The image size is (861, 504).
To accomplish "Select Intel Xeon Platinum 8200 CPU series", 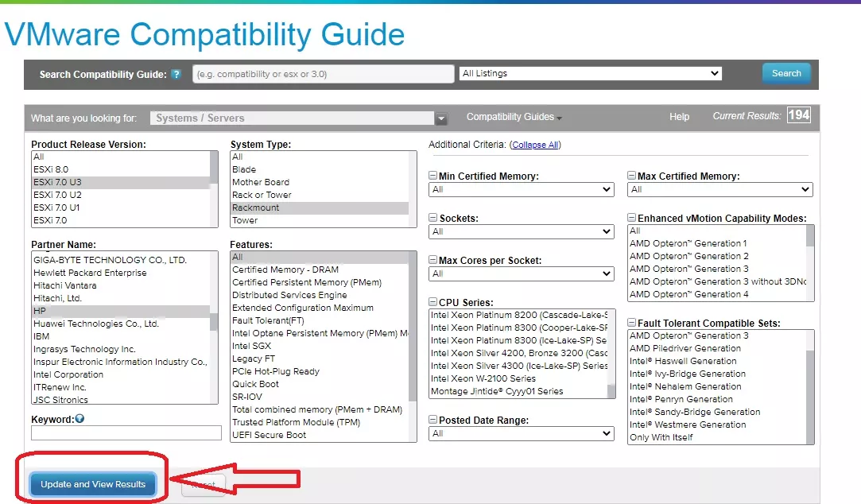I will click(x=519, y=315).
